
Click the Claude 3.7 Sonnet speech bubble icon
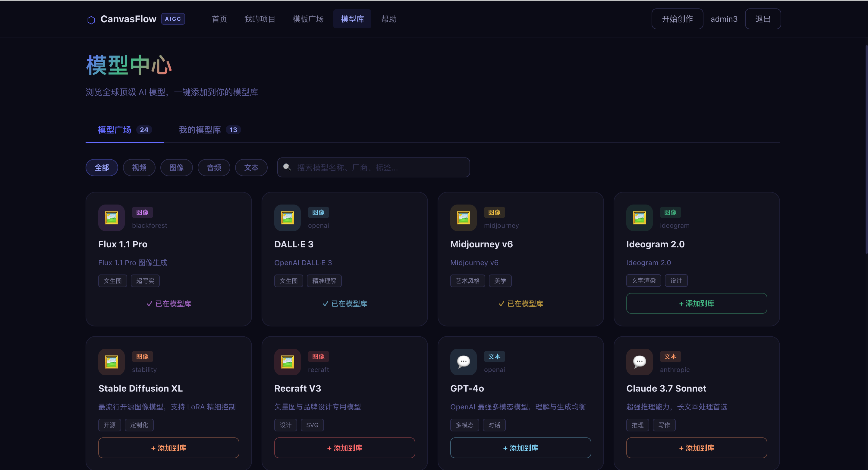(x=639, y=362)
